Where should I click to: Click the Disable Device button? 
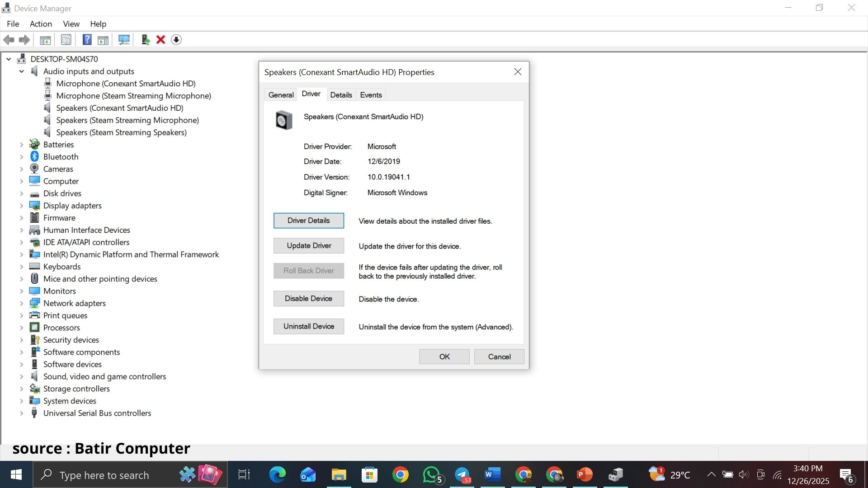[x=309, y=299]
